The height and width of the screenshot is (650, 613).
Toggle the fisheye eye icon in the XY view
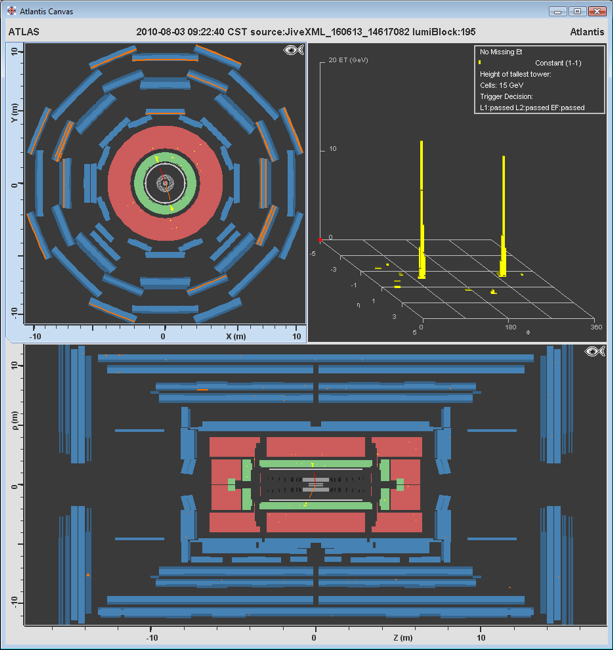(x=291, y=50)
